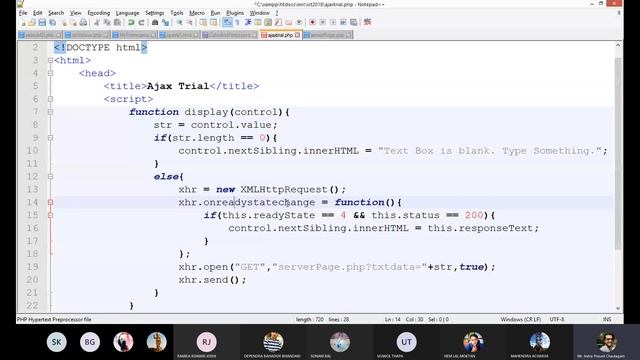The width and height of the screenshot is (640, 360).
Task: Click the UT participant avatar
Action: 406,342
